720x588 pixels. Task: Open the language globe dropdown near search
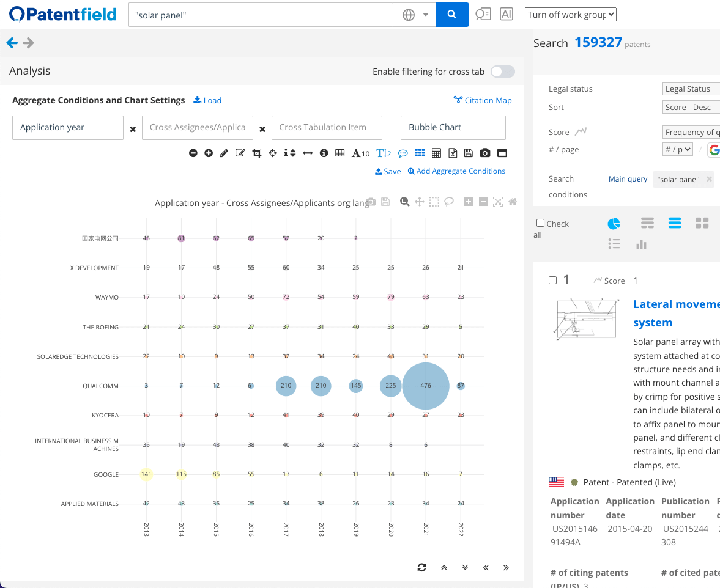click(x=416, y=14)
